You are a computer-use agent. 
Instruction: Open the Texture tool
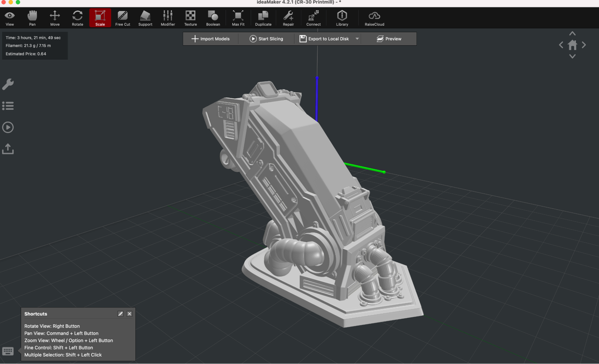pos(190,18)
